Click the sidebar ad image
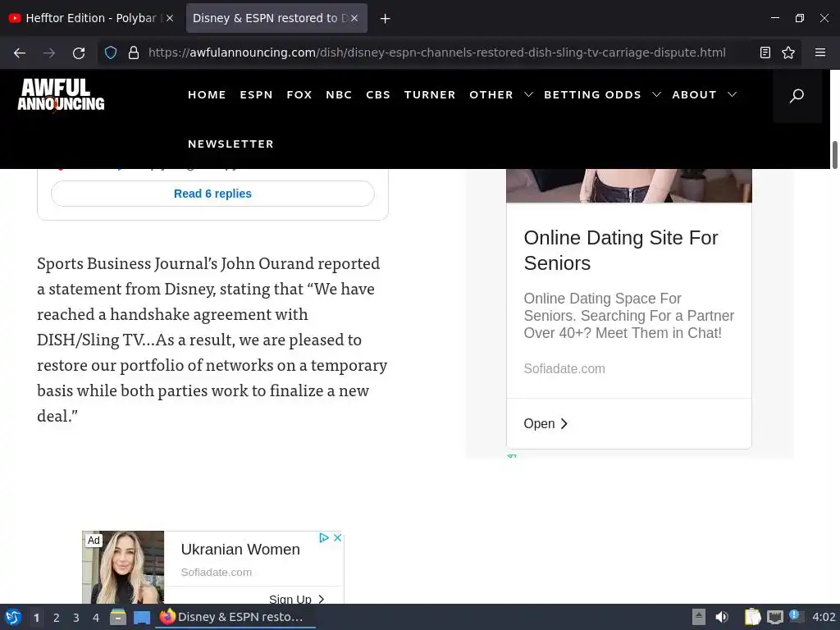Screen dimensions: 840x630 click(x=629, y=186)
